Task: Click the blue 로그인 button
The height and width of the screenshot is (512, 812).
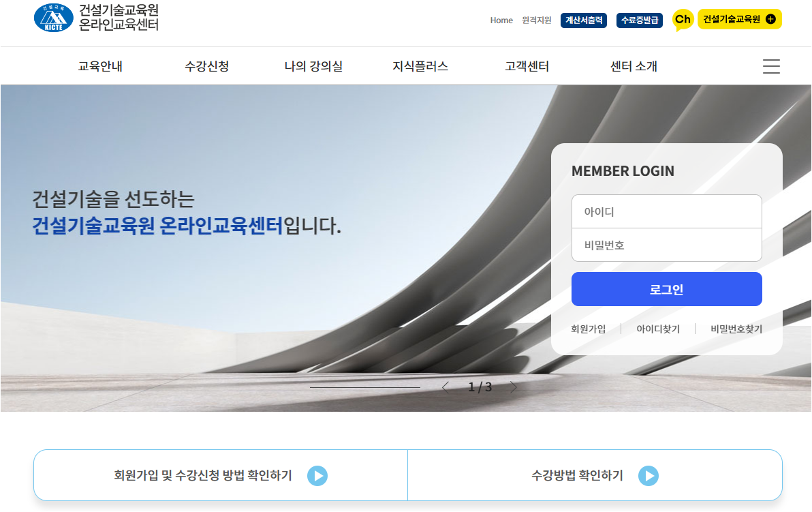Action: (x=666, y=289)
